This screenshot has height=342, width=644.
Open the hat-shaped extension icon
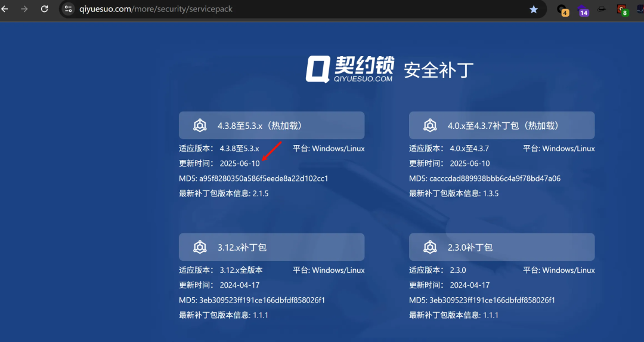(x=602, y=8)
